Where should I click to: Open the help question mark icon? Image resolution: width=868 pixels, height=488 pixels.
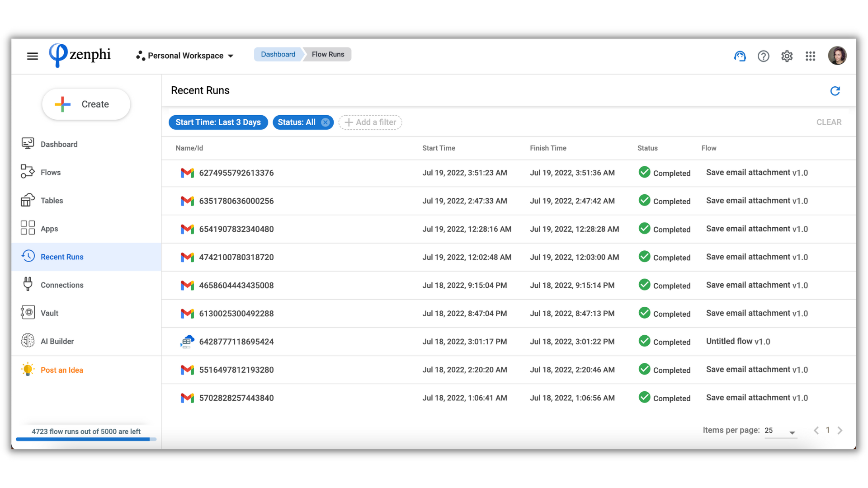(763, 56)
